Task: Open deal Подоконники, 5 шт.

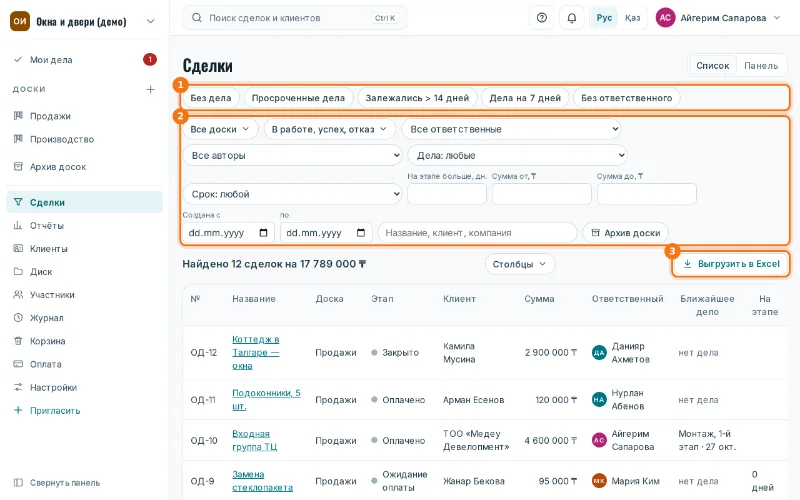Action: click(266, 399)
